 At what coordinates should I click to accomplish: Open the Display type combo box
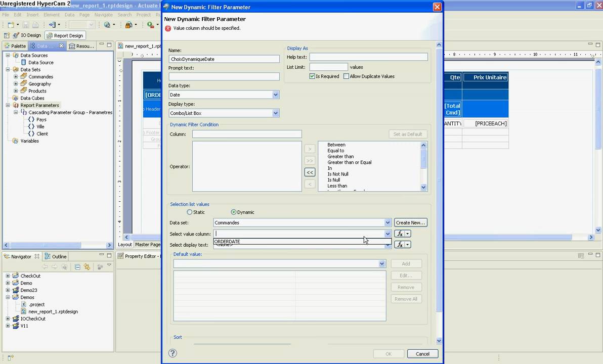tap(275, 113)
